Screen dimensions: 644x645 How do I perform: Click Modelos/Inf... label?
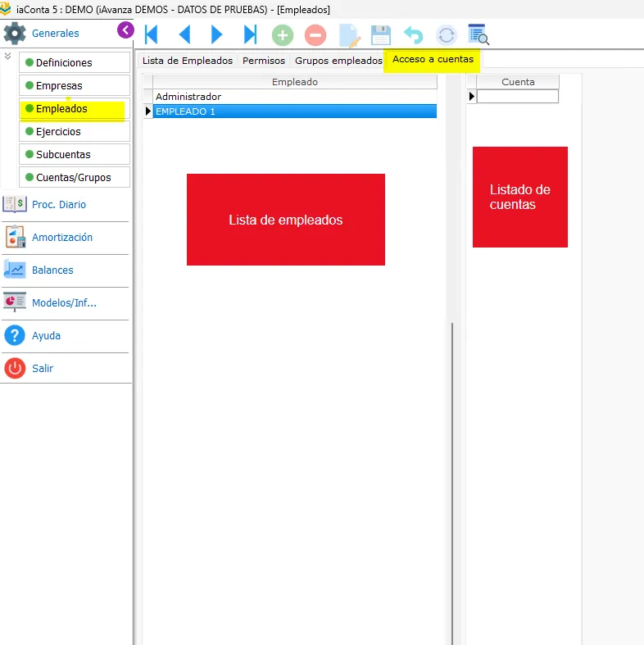64,302
